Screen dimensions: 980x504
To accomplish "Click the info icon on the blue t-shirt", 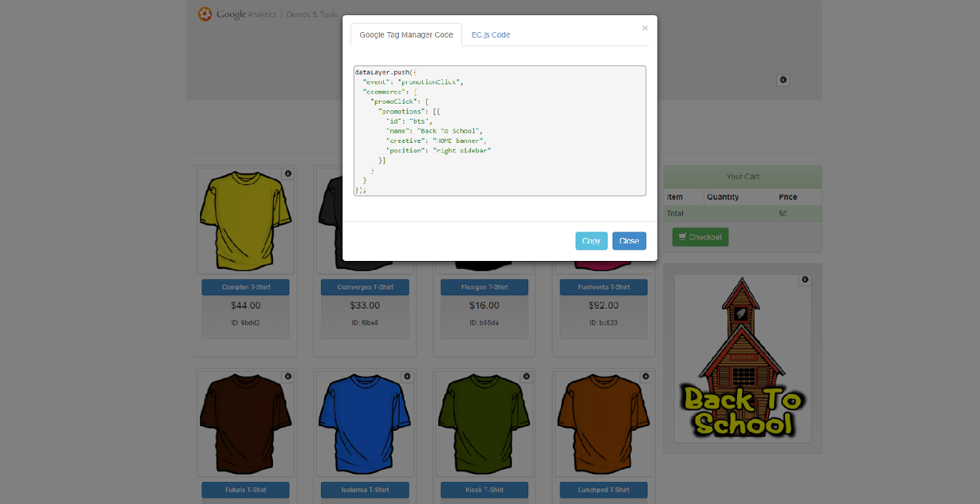I will [407, 376].
